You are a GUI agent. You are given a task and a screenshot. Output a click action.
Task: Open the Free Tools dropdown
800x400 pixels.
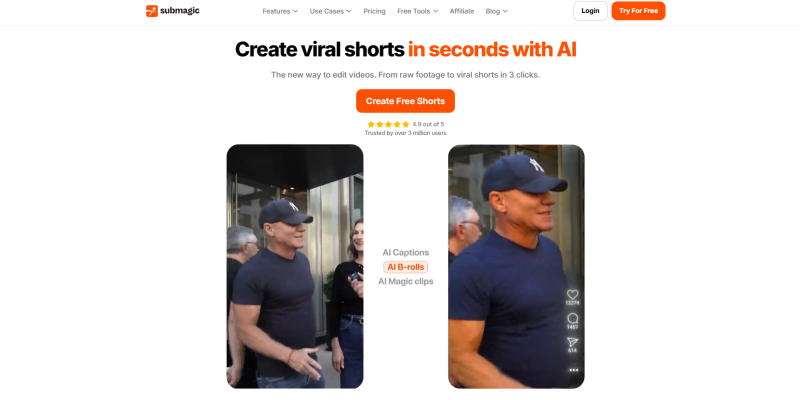click(418, 11)
